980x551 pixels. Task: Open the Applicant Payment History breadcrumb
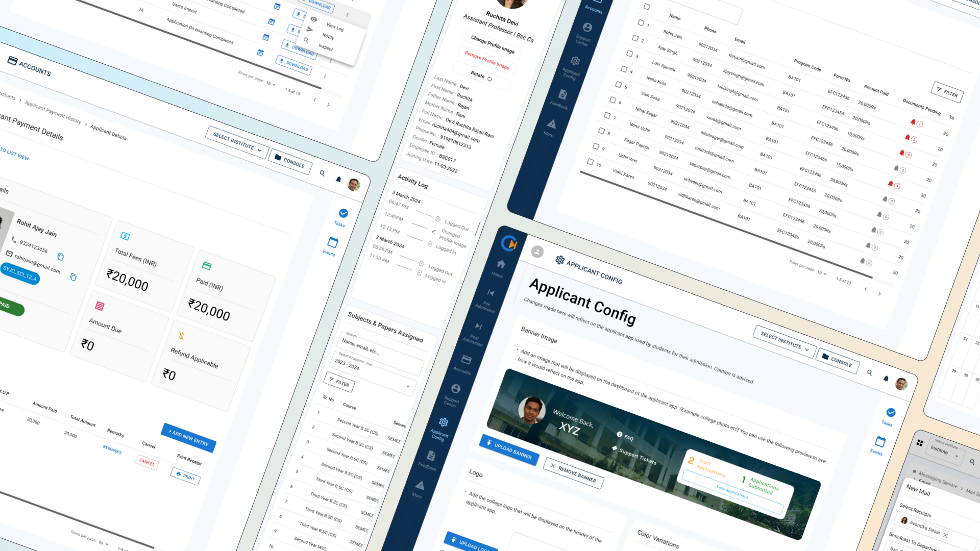(x=53, y=112)
